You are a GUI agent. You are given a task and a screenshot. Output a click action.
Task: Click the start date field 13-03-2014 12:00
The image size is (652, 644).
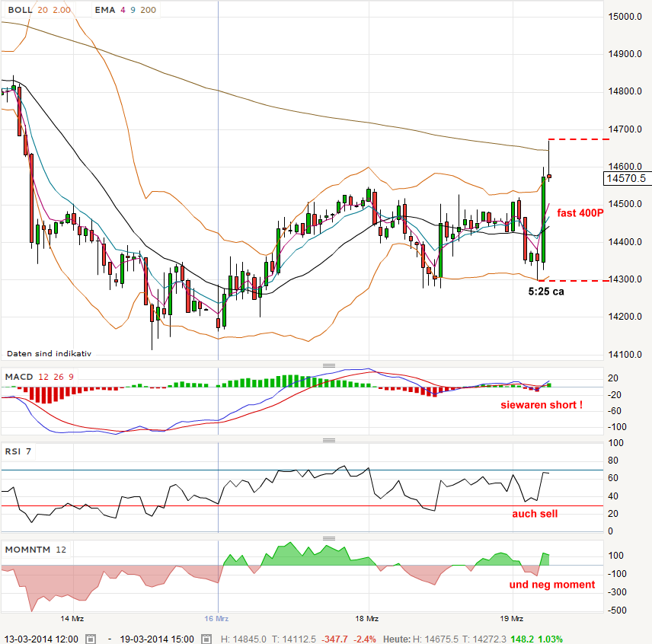[41, 639]
